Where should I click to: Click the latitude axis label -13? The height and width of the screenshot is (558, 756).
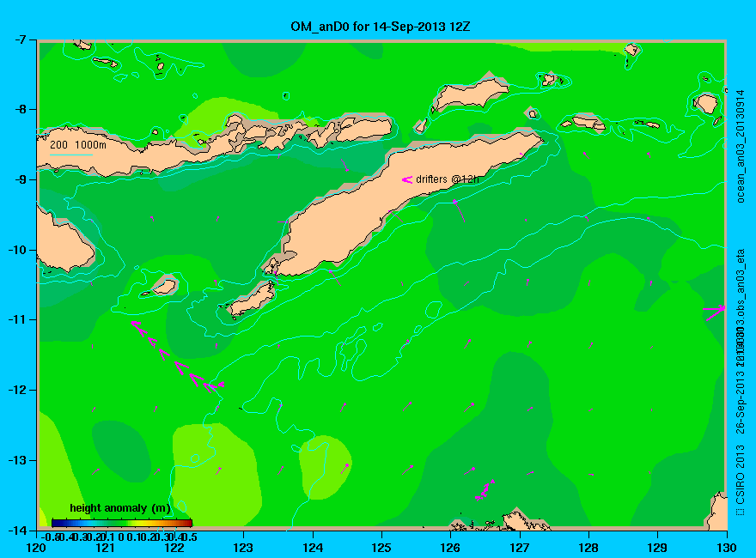(16, 460)
